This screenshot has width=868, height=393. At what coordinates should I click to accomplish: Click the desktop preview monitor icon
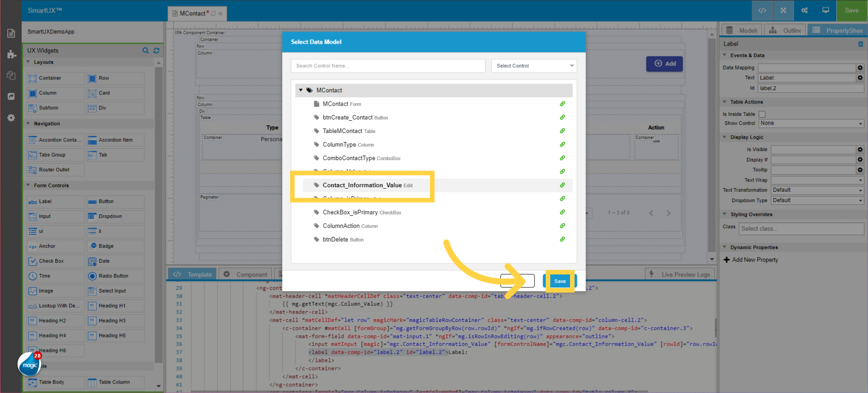coord(826,10)
